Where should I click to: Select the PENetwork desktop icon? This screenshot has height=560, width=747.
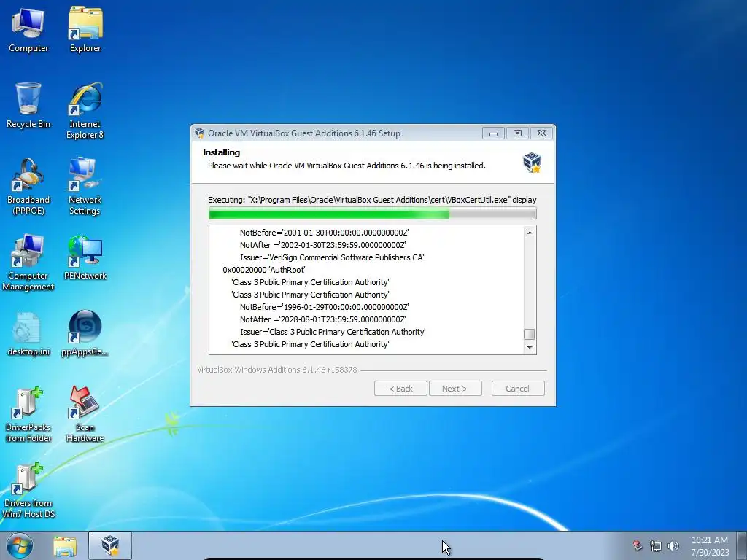[85, 257]
